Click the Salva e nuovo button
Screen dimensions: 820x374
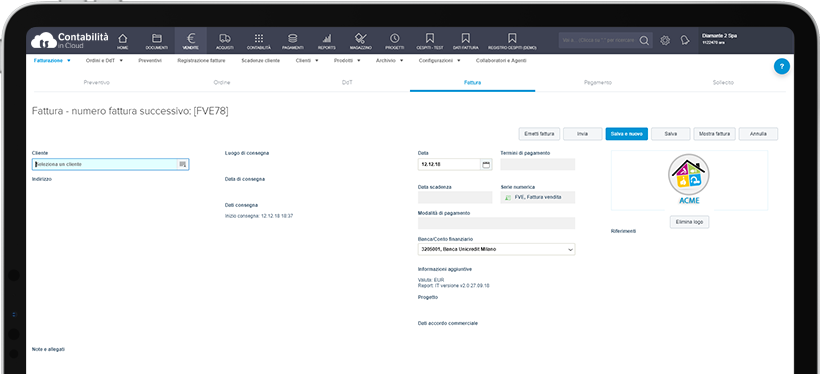coord(627,134)
